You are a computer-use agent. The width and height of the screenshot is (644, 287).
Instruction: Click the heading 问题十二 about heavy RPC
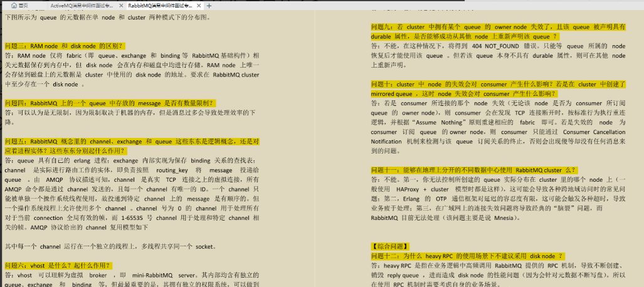467,256
